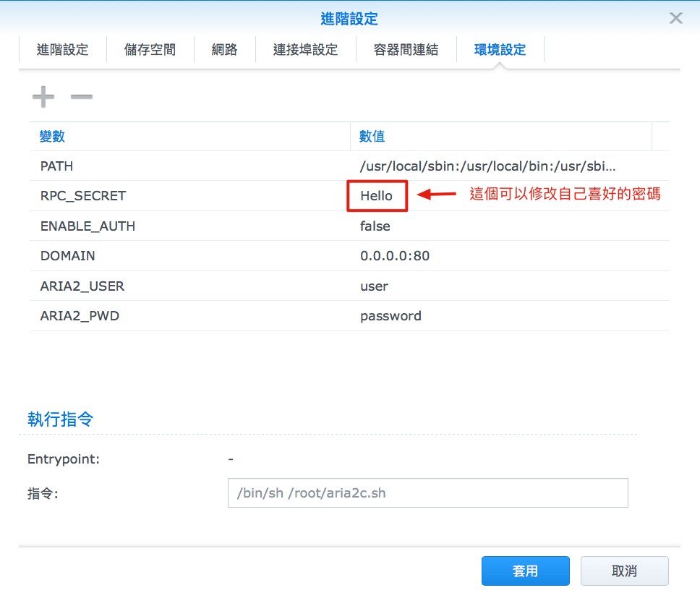Screen dimensions: 700x593
Task: Click the 套用 button to apply settings
Action: (x=525, y=571)
